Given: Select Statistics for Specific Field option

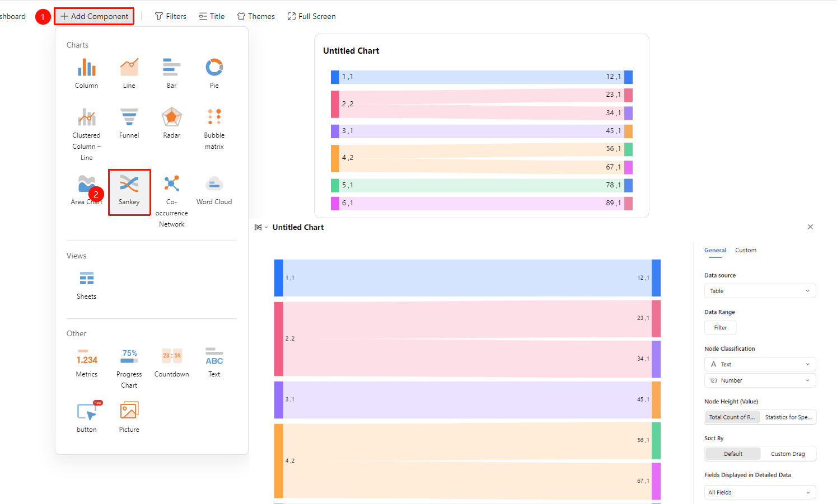Looking at the screenshot, I should coord(788,417).
